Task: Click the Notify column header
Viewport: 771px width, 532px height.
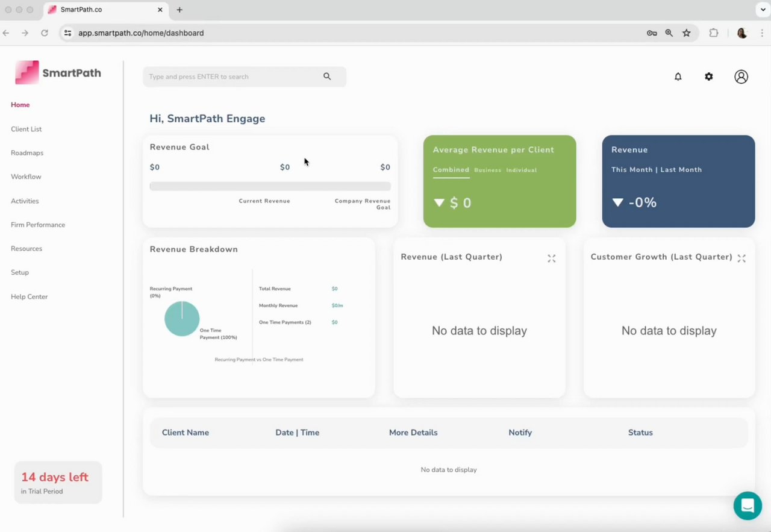Action: [520, 433]
